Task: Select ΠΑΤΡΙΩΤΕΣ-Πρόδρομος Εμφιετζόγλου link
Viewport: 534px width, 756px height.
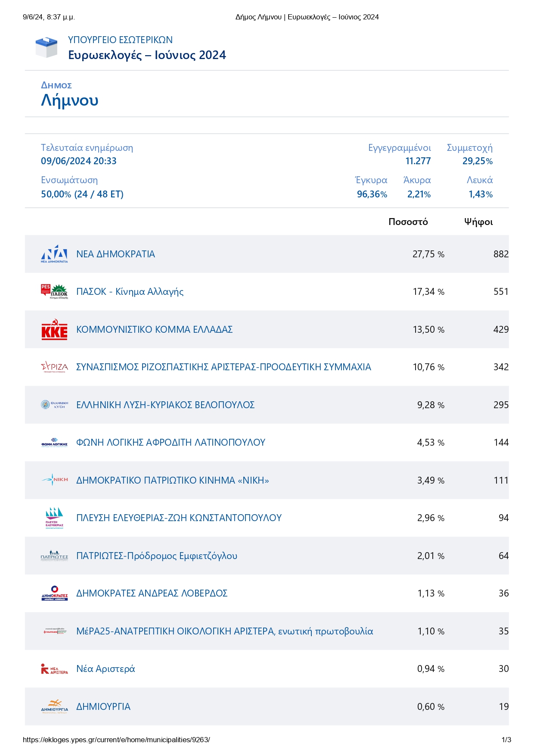Action: point(156,556)
